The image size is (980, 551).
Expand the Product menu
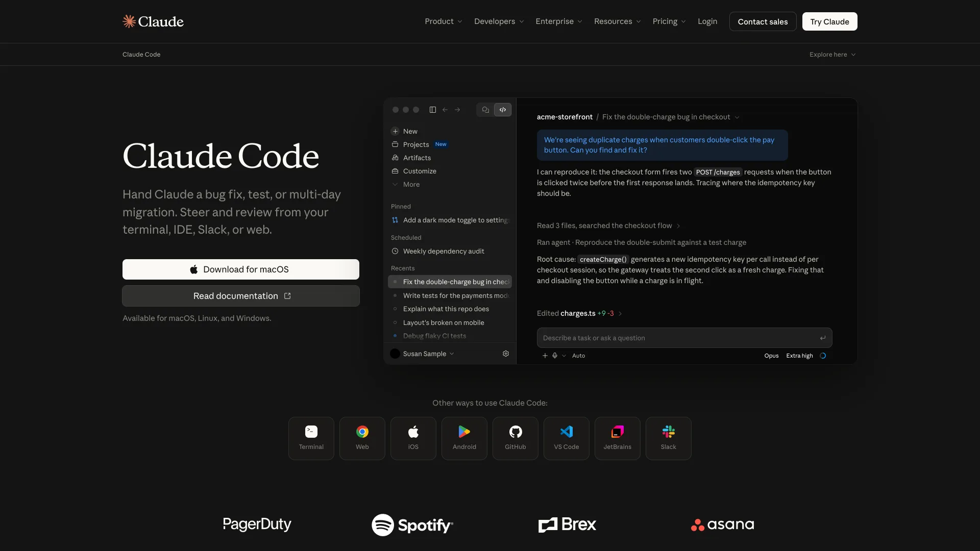click(444, 21)
